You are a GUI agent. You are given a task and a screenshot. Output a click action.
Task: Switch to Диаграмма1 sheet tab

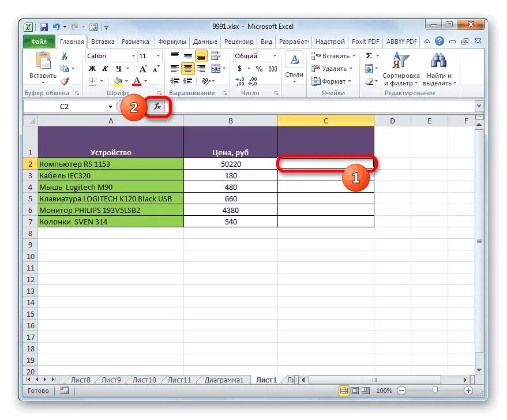click(224, 380)
